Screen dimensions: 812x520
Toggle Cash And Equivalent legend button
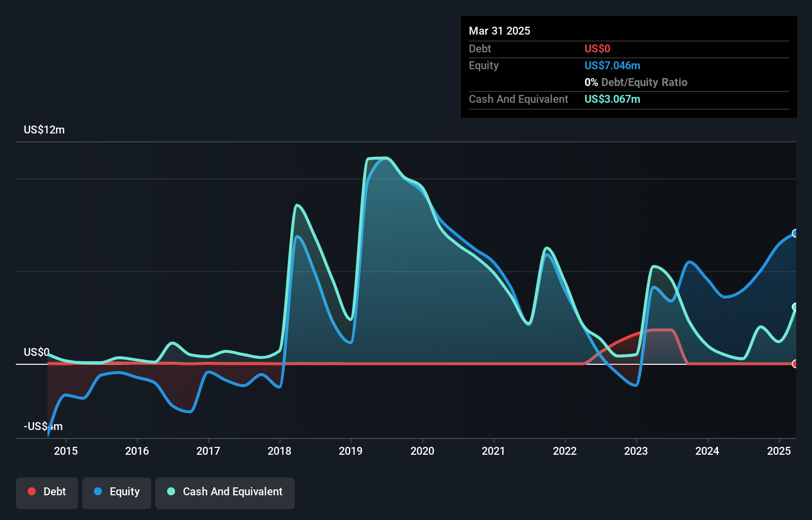[x=225, y=493]
